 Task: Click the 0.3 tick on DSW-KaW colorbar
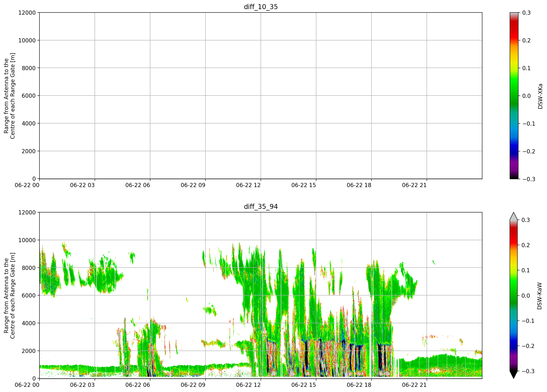click(x=526, y=220)
